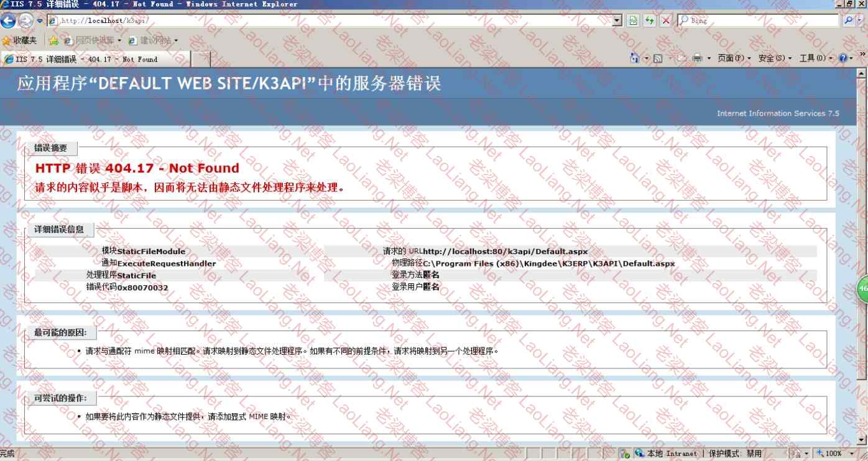This screenshot has width=868, height=461.
Task: Expand the address bar URL dropdown
Action: point(617,21)
